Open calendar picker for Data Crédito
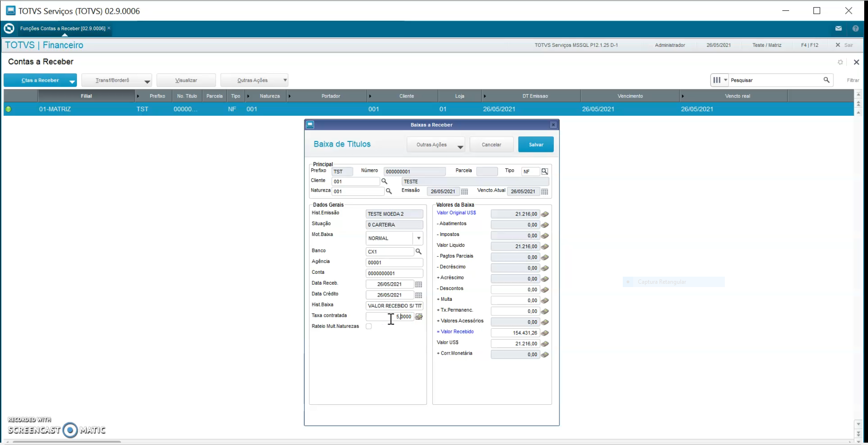The width and height of the screenshot is (868, 445). point(419,295)
